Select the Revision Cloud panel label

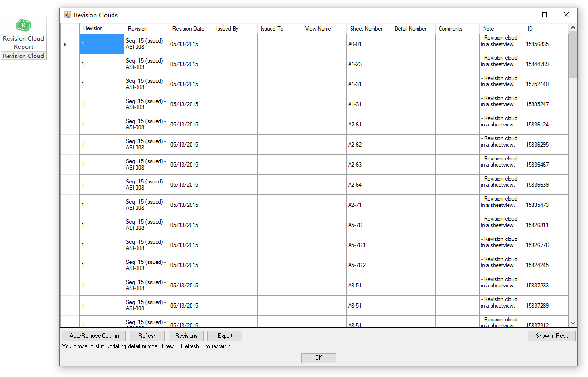click(23, 56)
